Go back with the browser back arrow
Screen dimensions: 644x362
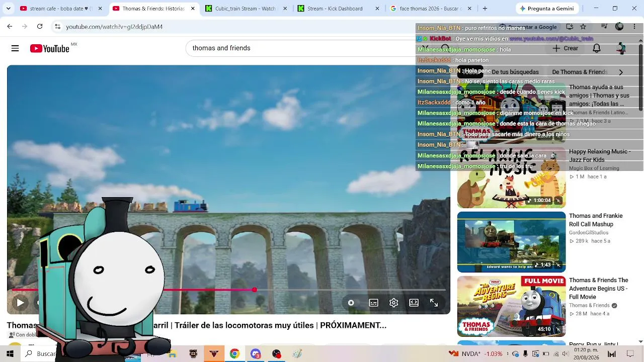[x=10, y=27]
